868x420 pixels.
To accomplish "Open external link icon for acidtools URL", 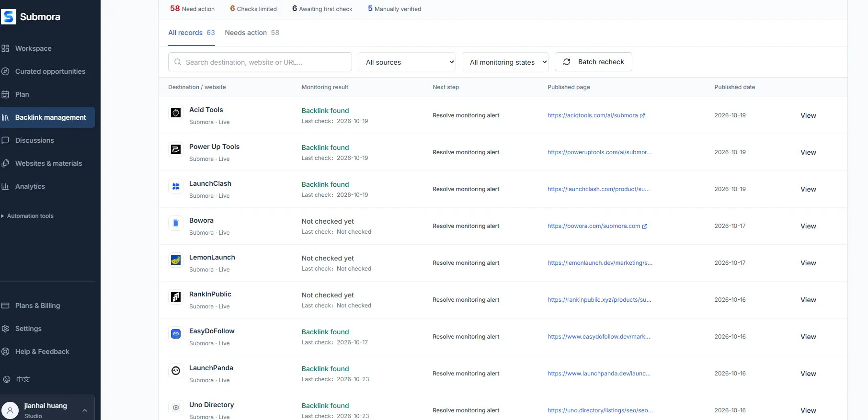I will point(642,116).
